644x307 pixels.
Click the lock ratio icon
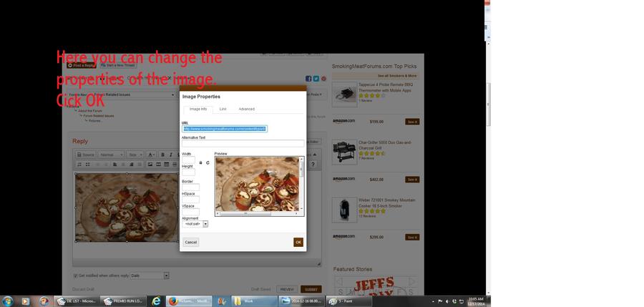pyautogui.click(x=200, y=162)
